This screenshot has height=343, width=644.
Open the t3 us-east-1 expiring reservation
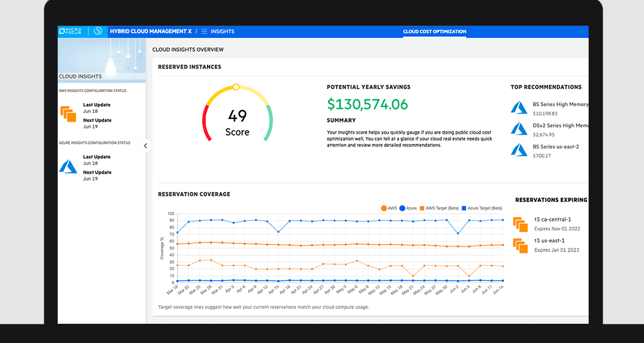click(x=549, y=241)
